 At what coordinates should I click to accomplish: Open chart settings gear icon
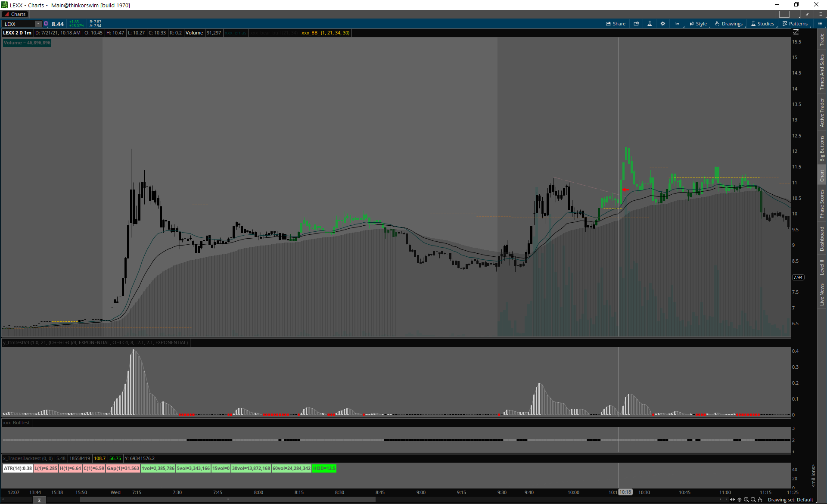(663, 24)
